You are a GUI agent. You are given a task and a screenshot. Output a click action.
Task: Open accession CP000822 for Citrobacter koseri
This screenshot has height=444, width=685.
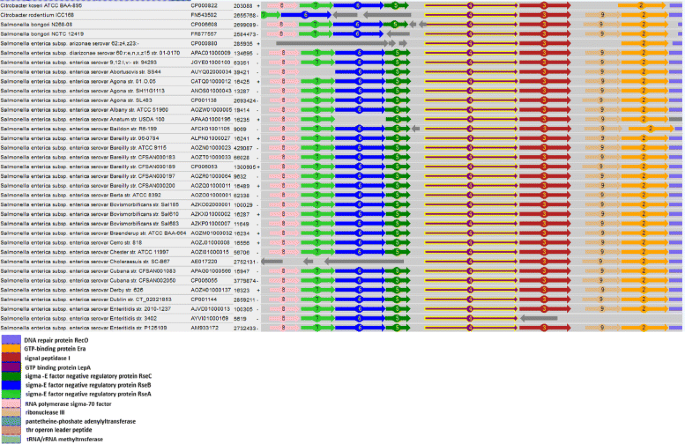(204, 6)
